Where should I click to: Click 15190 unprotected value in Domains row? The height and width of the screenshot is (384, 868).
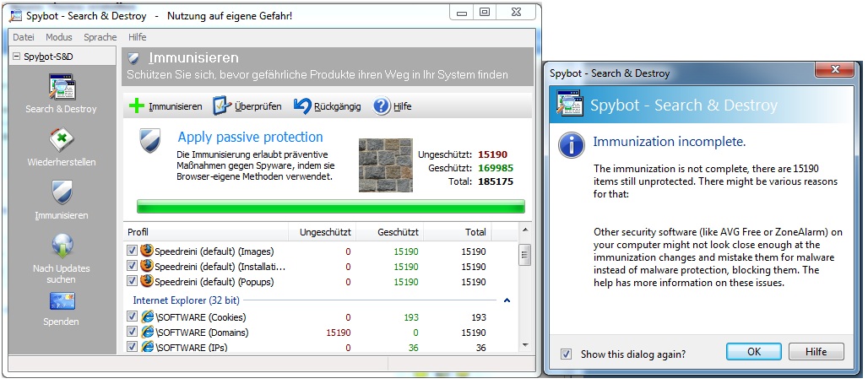click(x=338, y=333)
